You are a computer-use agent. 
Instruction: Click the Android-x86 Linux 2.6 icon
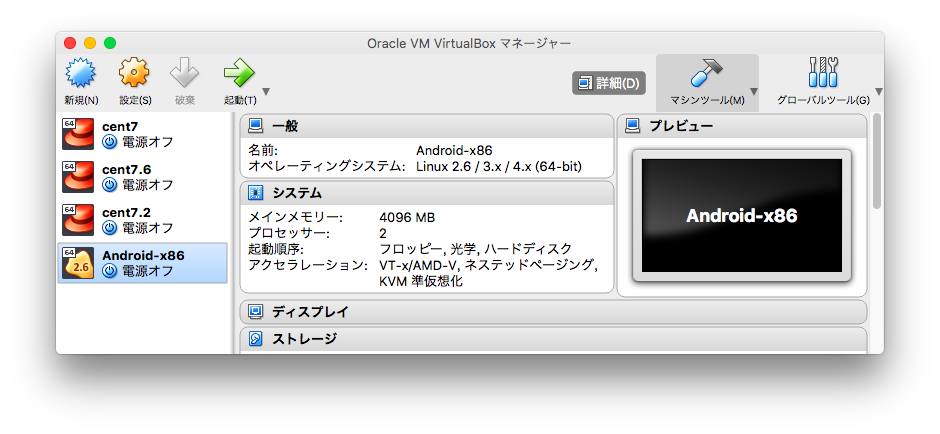coord(79,263)
